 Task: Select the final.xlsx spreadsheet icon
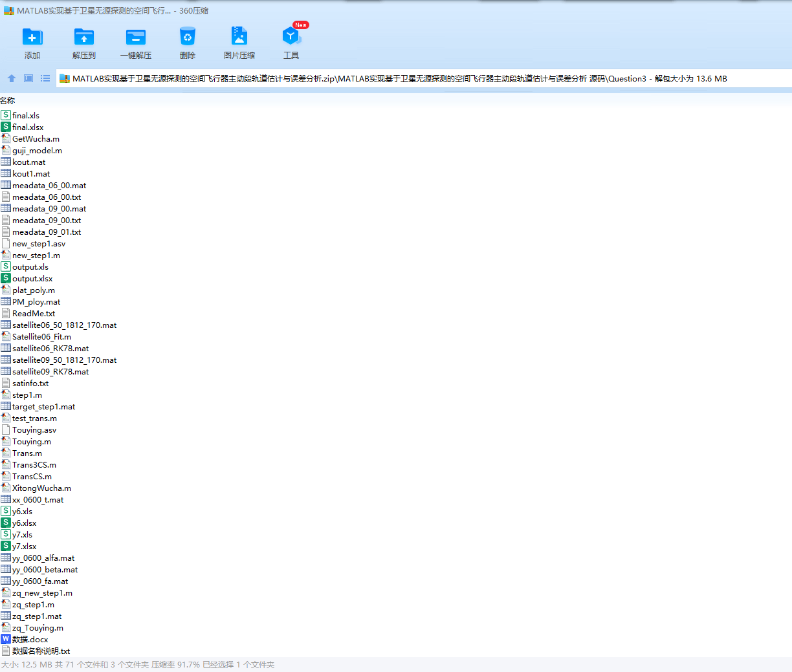point(6,127)
